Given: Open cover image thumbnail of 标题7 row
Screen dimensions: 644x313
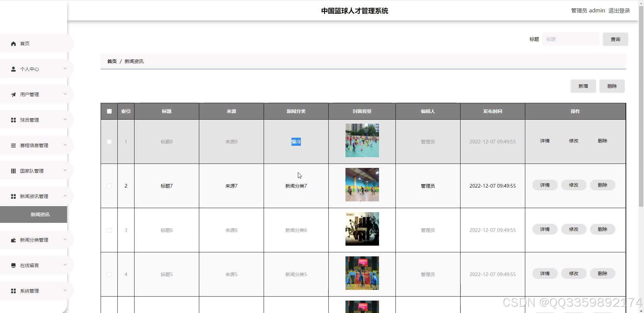Looking at the screenshot, I should (362, 185).
